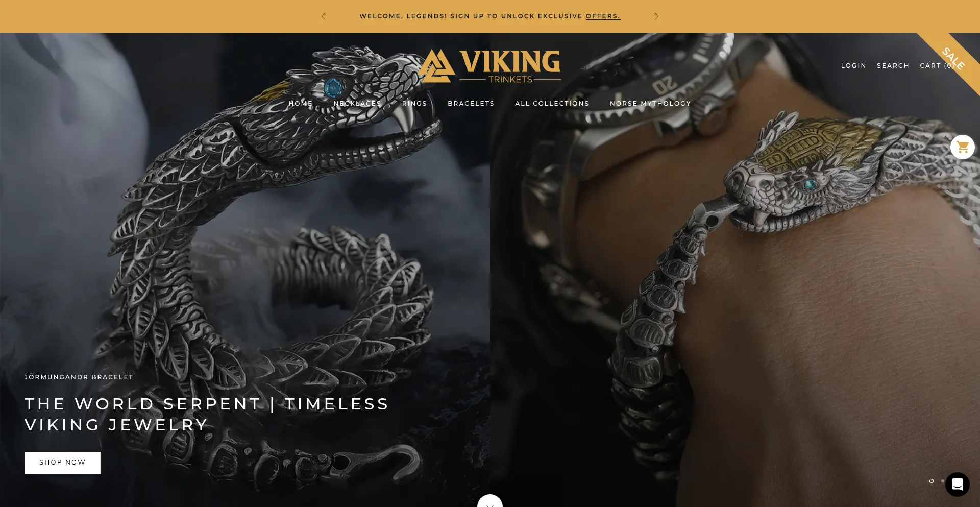Open the floating shopping cart icon

(963, 147)
